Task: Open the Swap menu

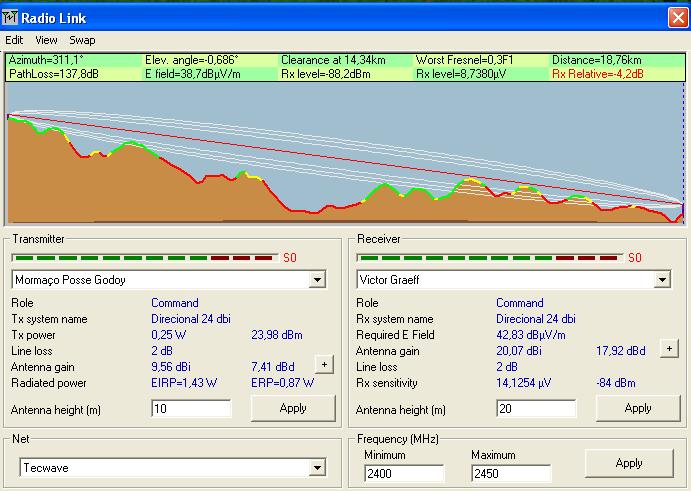Action: (x=82, y=40)
